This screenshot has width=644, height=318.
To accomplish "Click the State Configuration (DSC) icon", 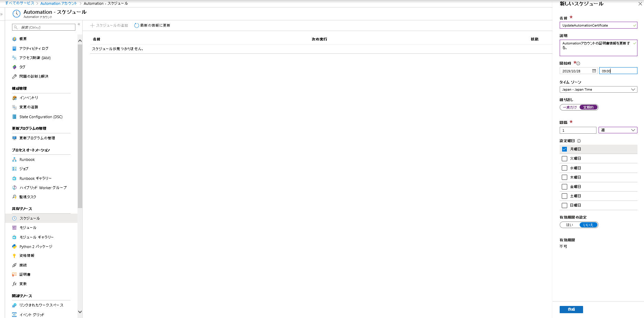I will coord(14,117).
